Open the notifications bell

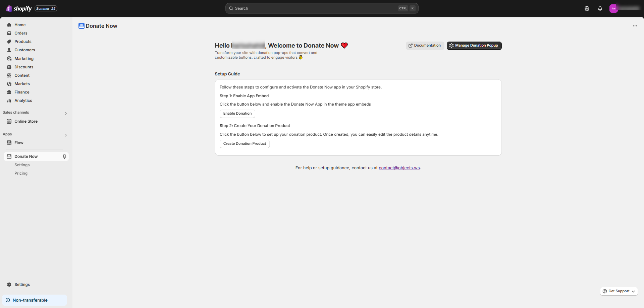pyautogui.click(x=600, y=8)
